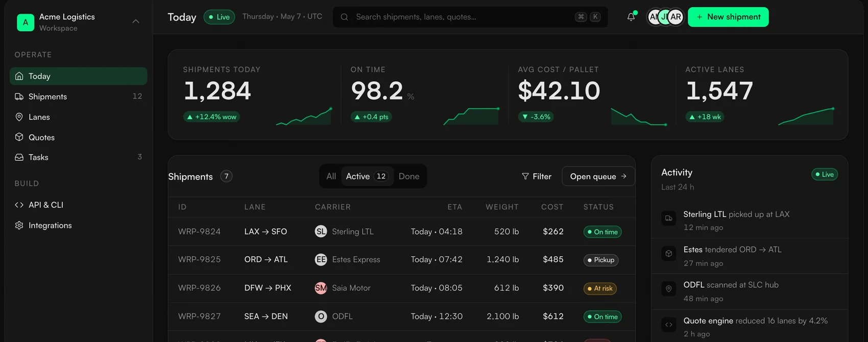Click the Sterling LTL activity truck icon

668,218
